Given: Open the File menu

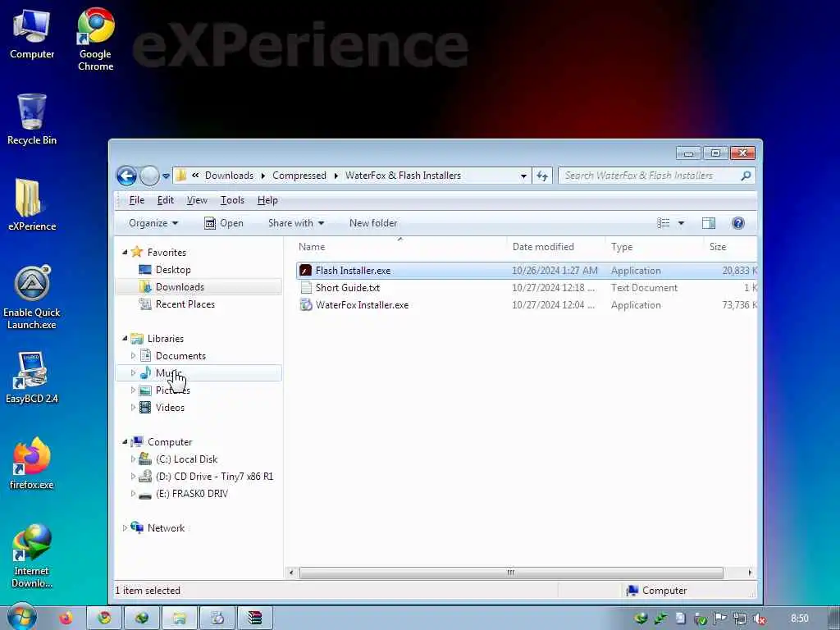Looking at the screenshot, I should click(x=137, y=200).
